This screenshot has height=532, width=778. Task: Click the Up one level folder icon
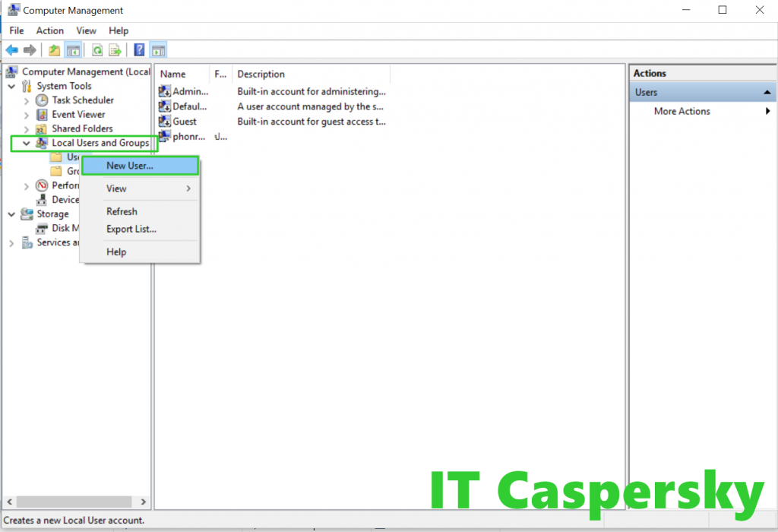pyautogui.click(x=54, y=50)
